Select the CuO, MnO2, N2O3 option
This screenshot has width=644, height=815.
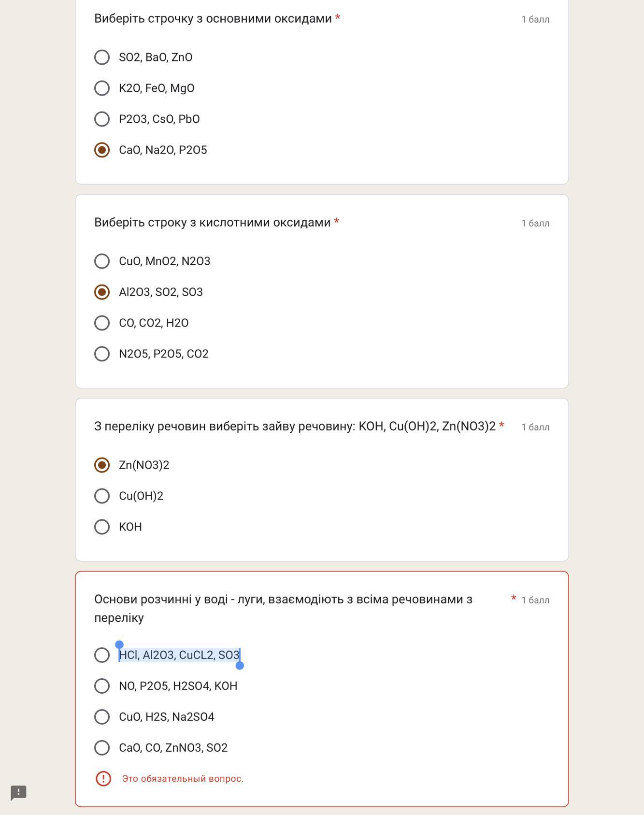point(102,261)
